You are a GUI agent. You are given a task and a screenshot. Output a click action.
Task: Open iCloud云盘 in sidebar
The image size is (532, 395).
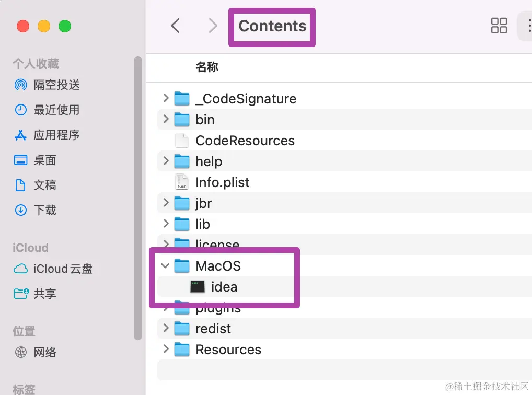click(53, 269)
